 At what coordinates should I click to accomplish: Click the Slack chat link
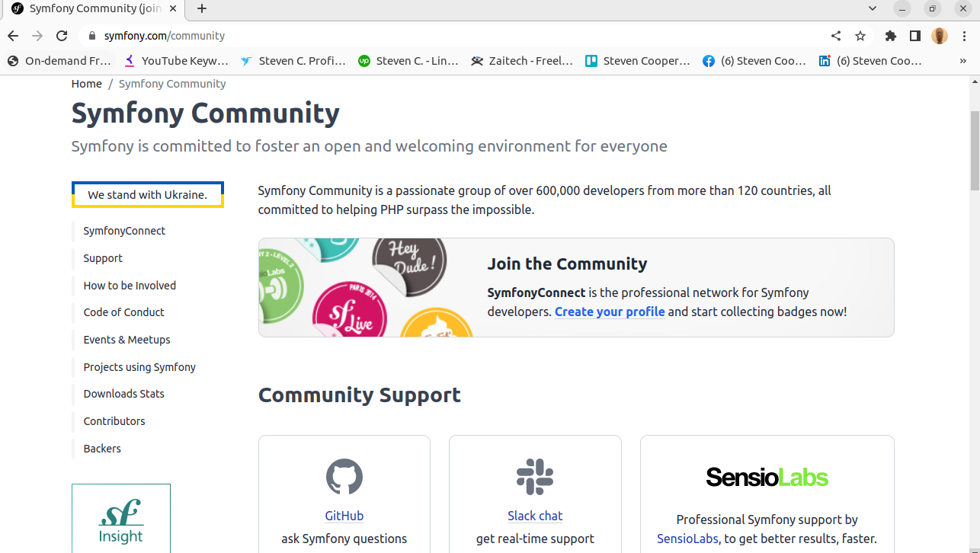tap(535, 516)
